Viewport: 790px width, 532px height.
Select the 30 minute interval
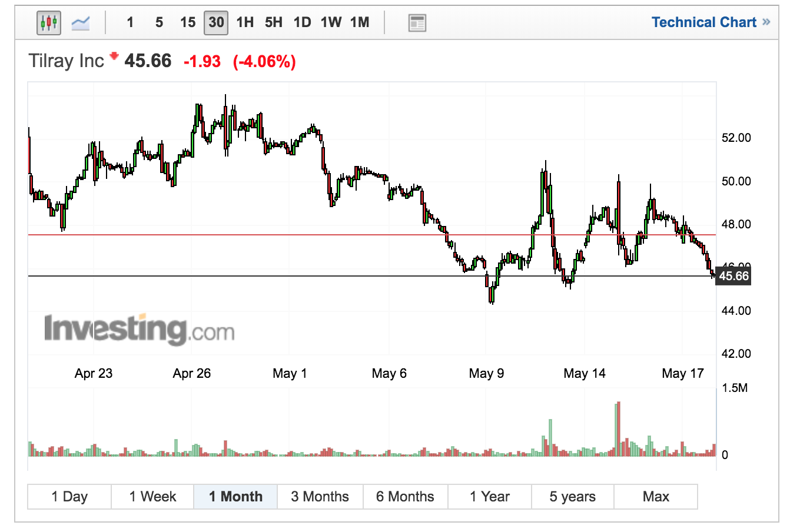(x=216, y=22)
